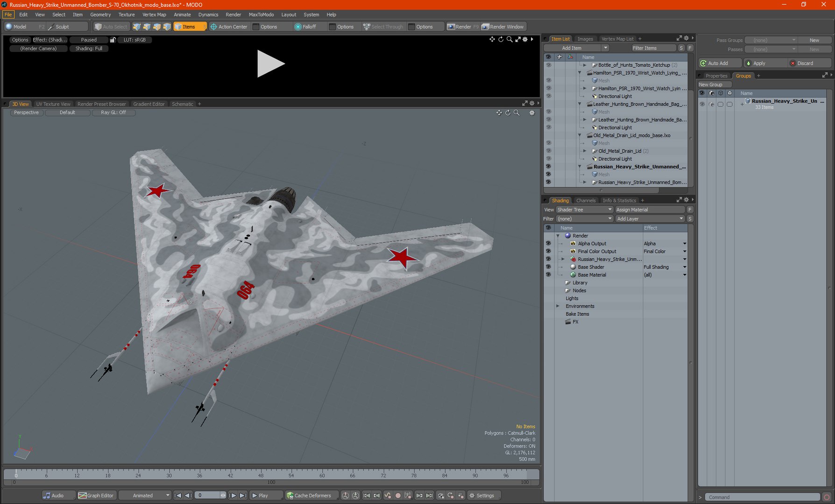Open 3D viewport settings gear
The image size is (835, 504).
point(531,112)
